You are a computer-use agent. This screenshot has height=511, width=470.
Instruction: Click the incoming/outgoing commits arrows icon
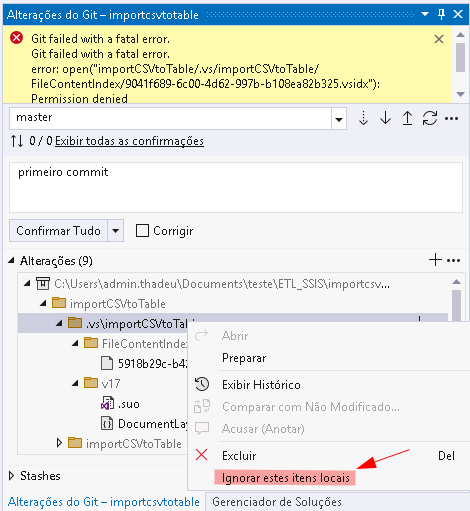tap(17, 141)
